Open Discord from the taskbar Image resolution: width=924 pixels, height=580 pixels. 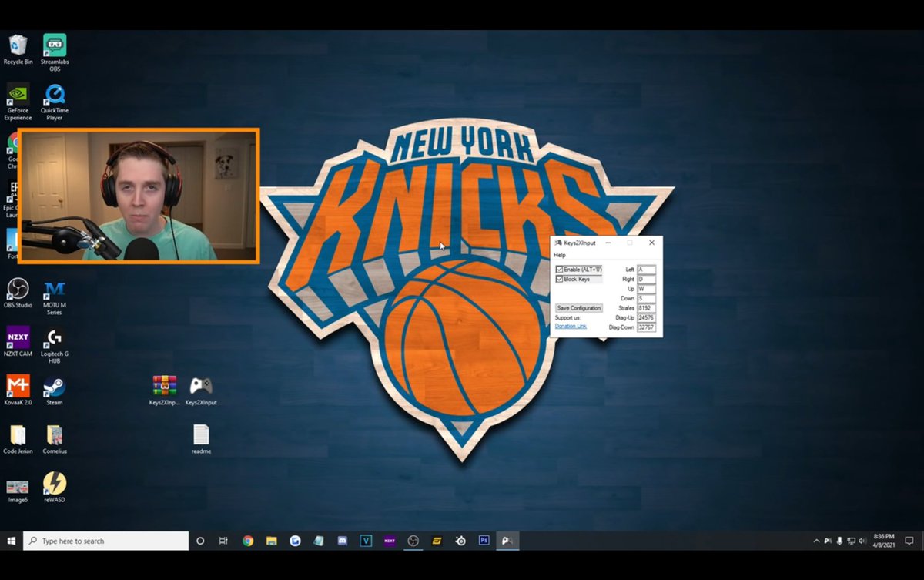click(x=342, y=541)
